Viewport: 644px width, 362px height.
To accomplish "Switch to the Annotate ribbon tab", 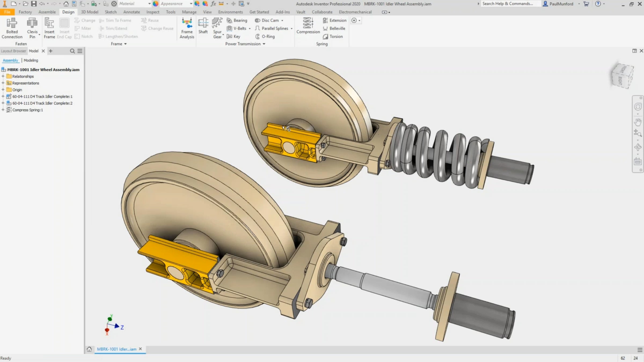I will [131, 12].
